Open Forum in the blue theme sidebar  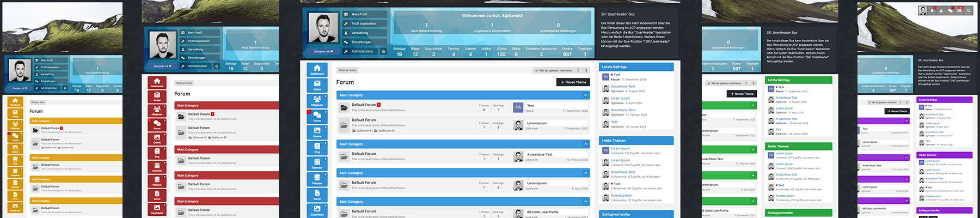click(x=317, y=116)
